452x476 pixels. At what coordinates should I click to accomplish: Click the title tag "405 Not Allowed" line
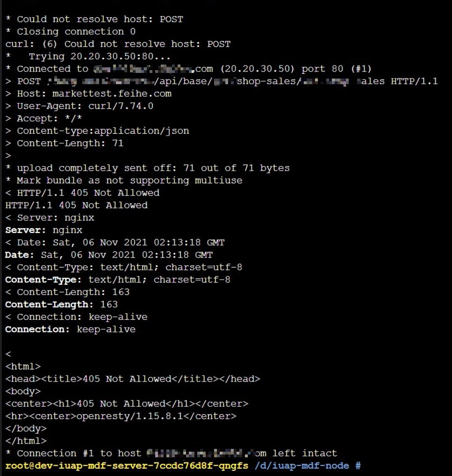132,379
